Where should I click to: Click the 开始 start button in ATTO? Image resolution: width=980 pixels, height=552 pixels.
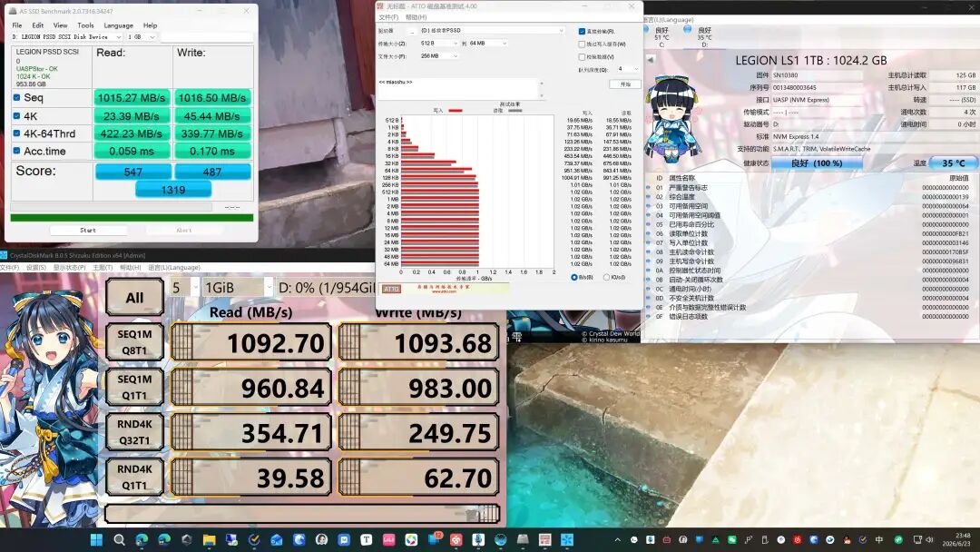pyautogui.click(x=625, y=84)
